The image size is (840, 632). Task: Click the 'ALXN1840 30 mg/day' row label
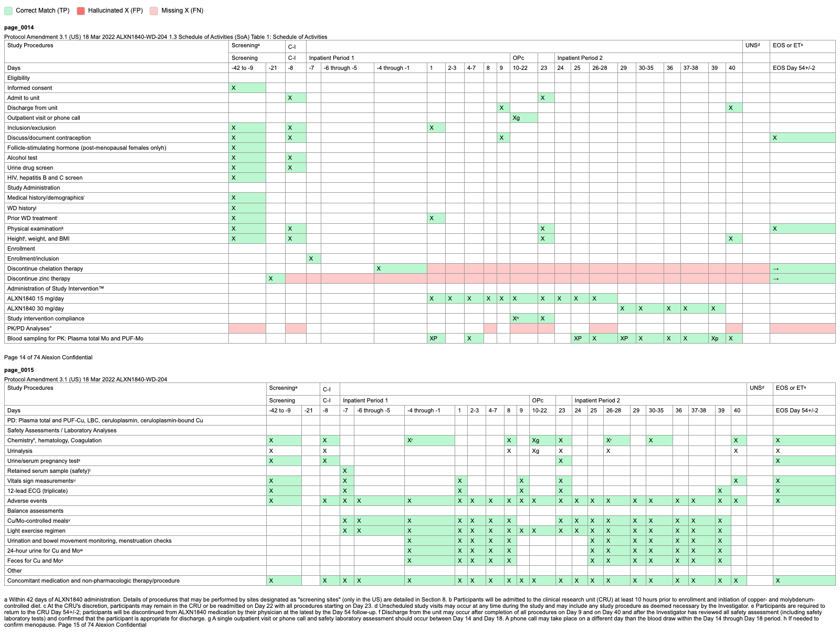click(x=36, y=308)
